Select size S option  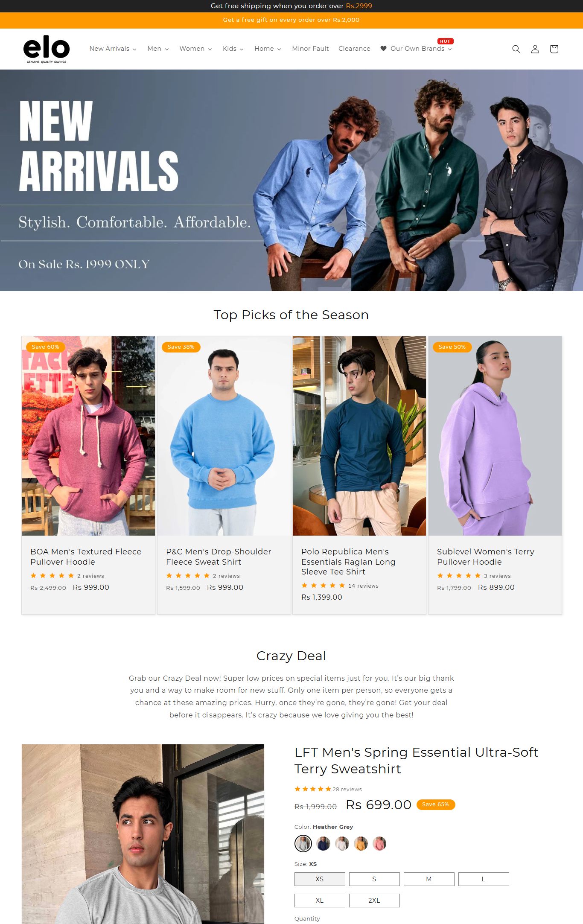click(374, 879)
